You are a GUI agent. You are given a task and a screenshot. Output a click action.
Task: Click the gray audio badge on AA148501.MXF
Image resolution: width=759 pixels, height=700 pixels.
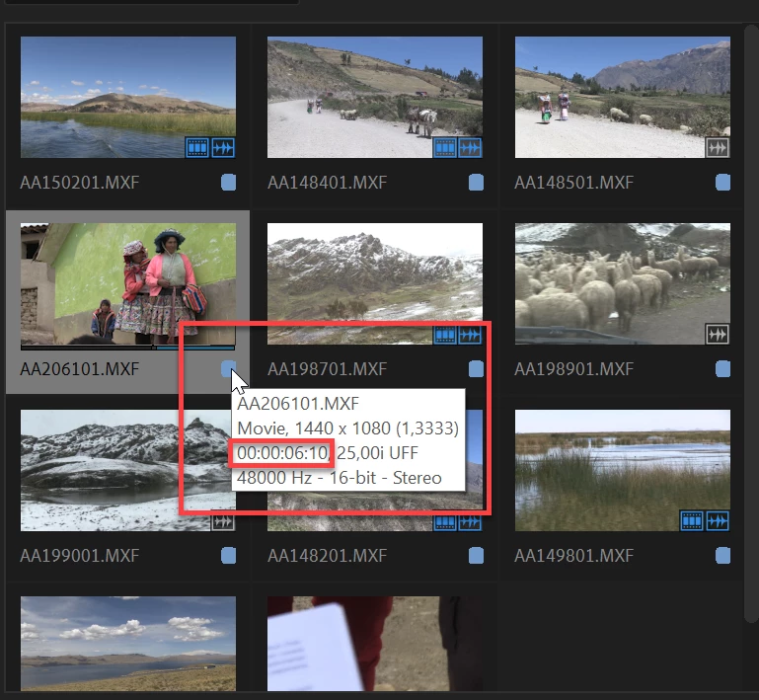pyautogui.click(x=718, y=148)
